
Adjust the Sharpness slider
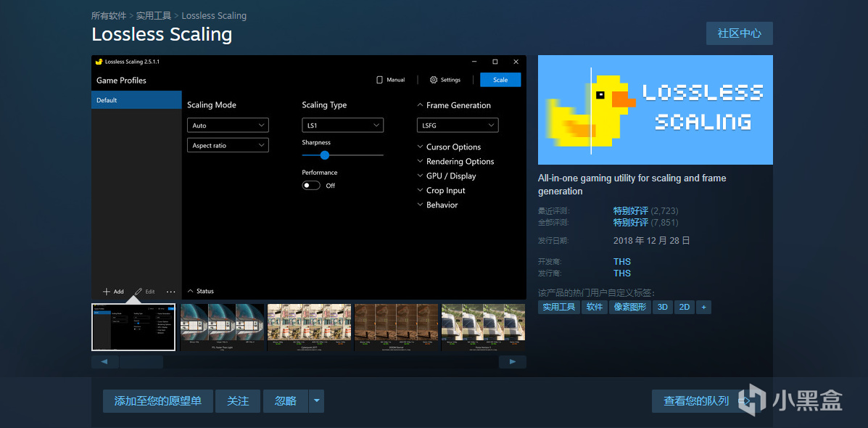[x=343, y=155]
